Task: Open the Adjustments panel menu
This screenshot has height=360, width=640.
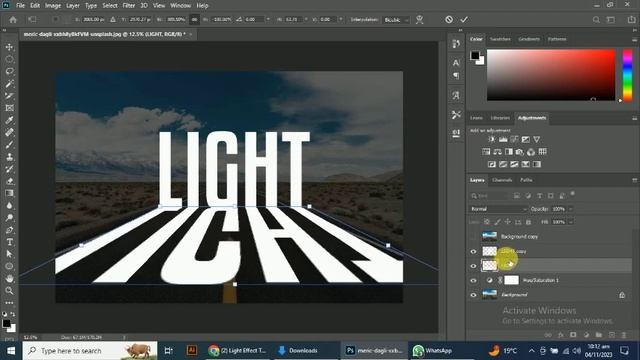Action: [634, 118]
